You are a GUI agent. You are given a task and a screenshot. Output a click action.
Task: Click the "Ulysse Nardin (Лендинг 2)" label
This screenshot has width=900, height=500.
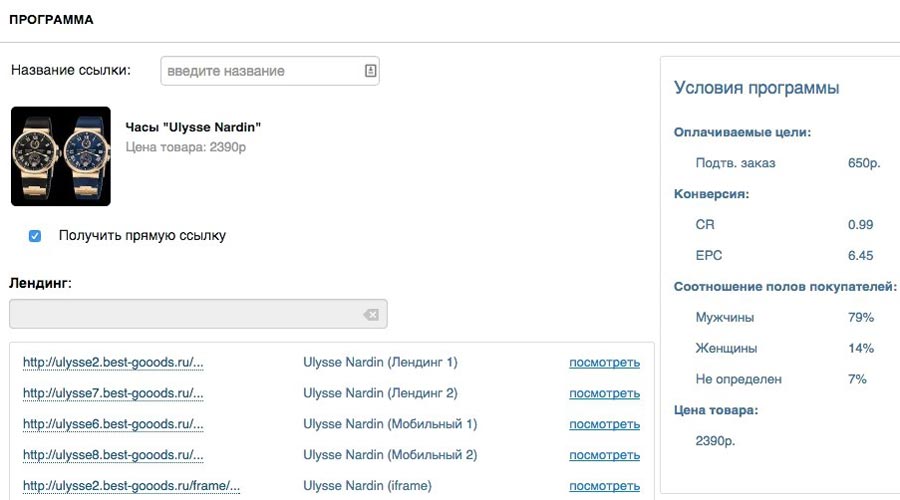pos(380,393)
